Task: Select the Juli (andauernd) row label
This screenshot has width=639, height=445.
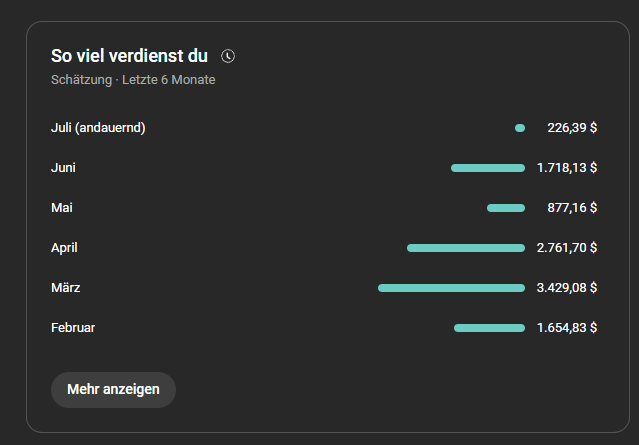Action: (x=98, y=128)
